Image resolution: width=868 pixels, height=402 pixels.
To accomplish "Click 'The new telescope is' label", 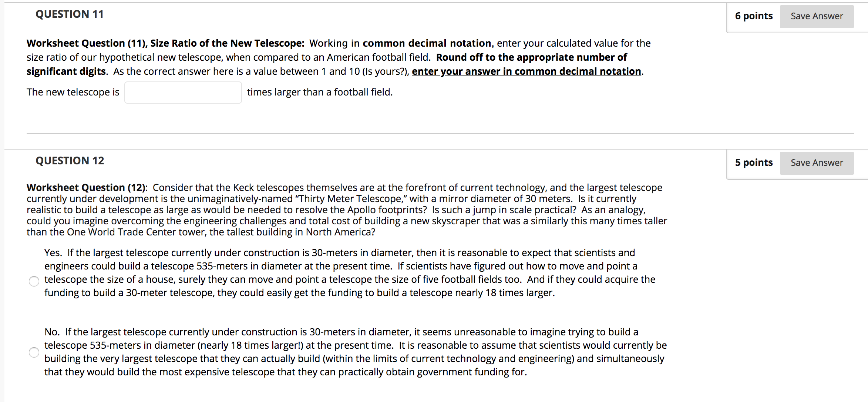I will [x=73, y=92].
